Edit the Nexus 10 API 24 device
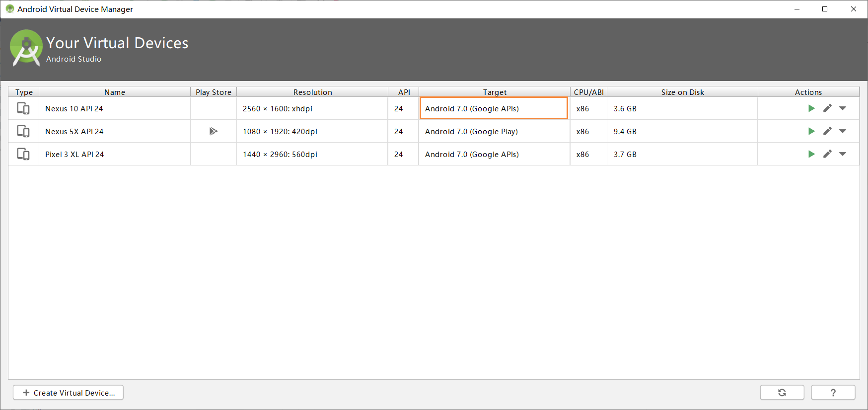868x410 pixels. (x=827, y=108)
